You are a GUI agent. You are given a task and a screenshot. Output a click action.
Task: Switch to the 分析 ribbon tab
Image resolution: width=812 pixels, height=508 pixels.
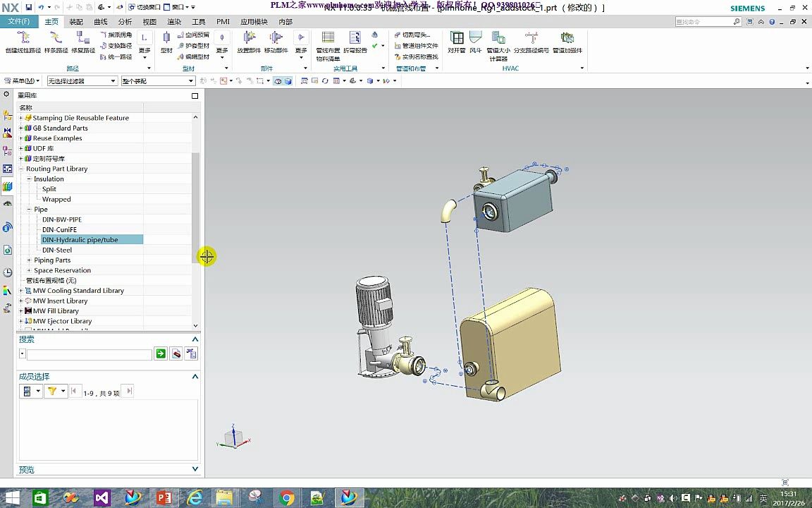coord(125,22)
